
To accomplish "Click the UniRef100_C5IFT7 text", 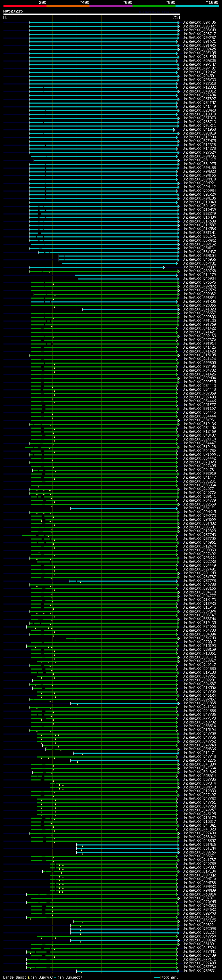I will 199,405.
